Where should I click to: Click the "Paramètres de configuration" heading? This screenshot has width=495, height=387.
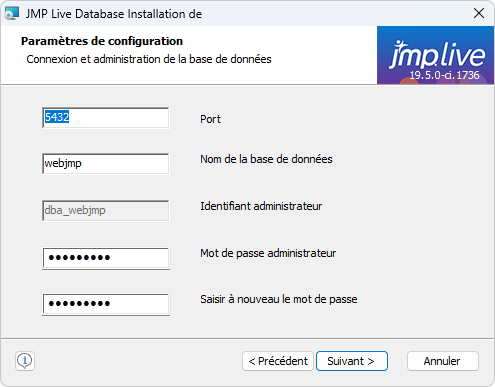[x=102, y=41]
